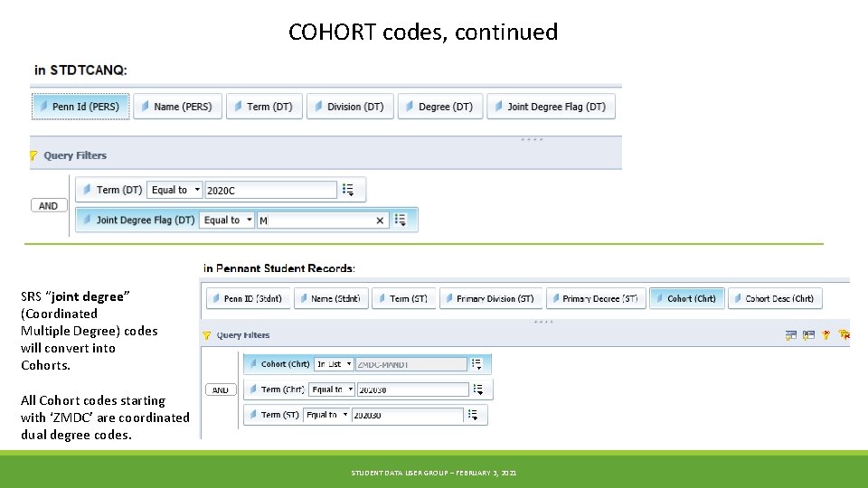Image resolution: width=868 pixels, height=488 pixels.
Task: Select the Cohort Desc (Chrt) result object
Action: (775, 298)
